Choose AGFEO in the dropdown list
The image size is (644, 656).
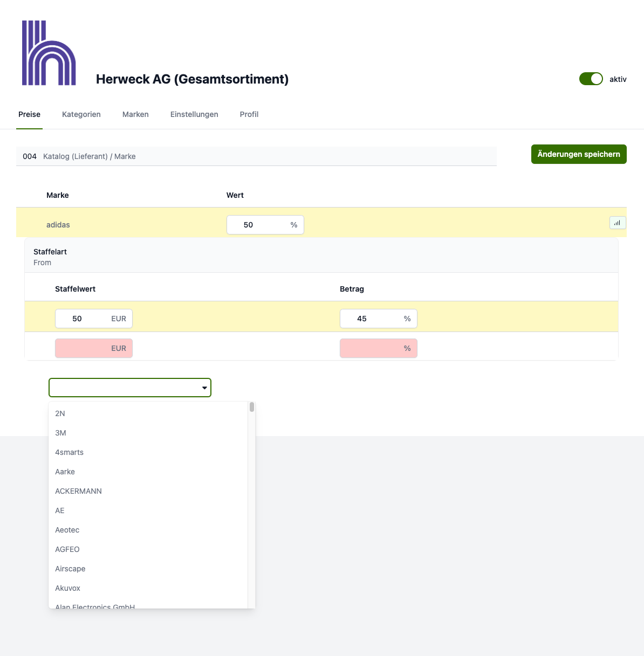tap(67, 549)
